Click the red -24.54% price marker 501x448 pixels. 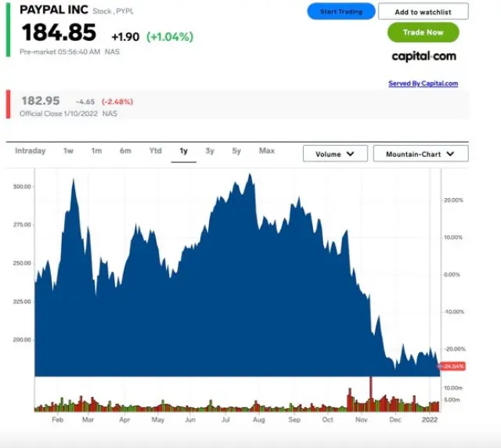point(453,367)
